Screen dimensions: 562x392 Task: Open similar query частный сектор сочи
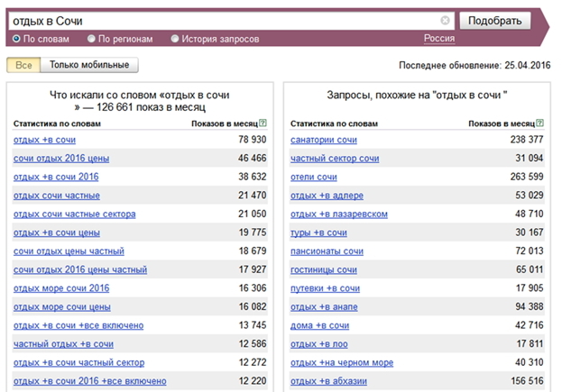(x=335, y=159)
